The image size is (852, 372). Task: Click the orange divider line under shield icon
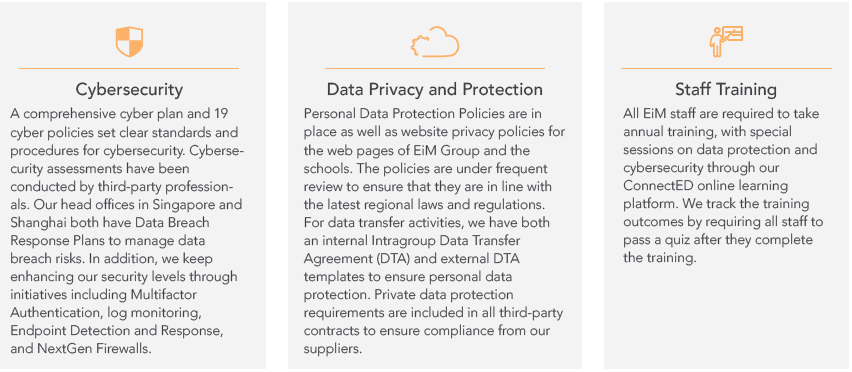point(129,68)
